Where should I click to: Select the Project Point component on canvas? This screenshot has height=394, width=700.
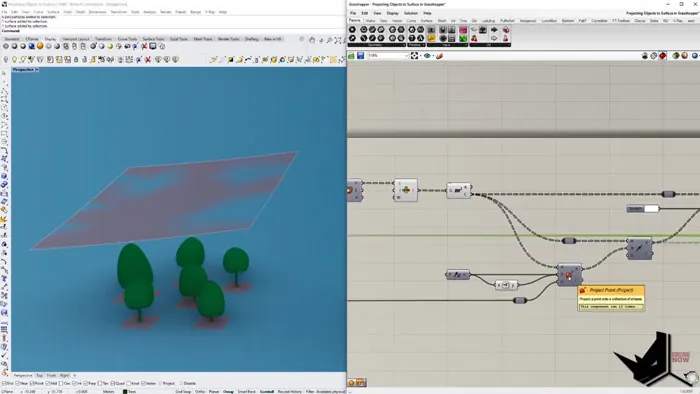point(570,275)
